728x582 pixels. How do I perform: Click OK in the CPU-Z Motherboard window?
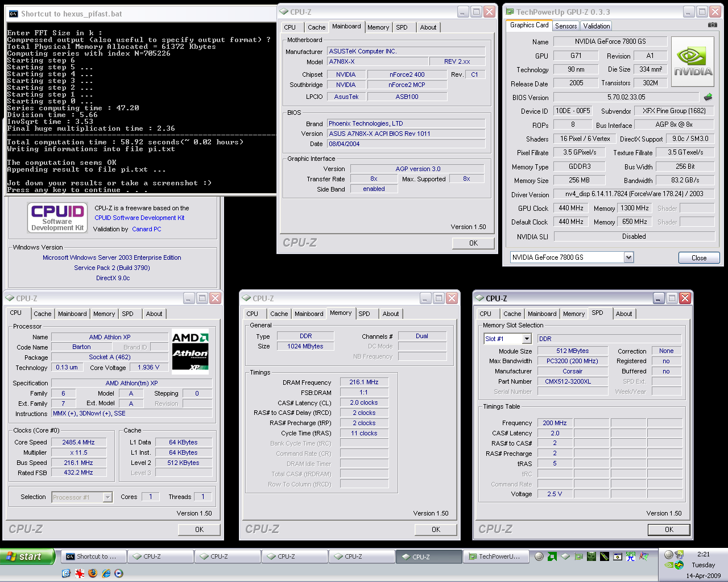pyautogui.click(x=473, y=243)
